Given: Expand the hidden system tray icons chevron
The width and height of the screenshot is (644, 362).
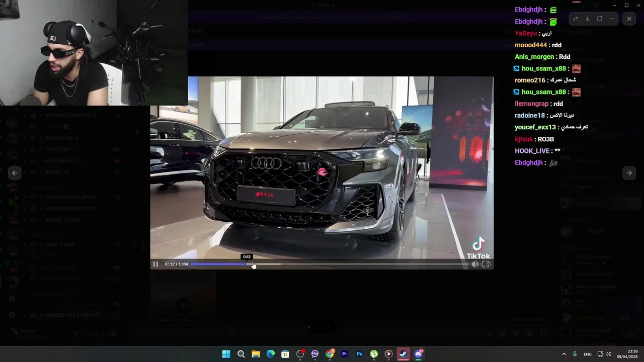Looking at the screenshot, I should pos(564,354).
